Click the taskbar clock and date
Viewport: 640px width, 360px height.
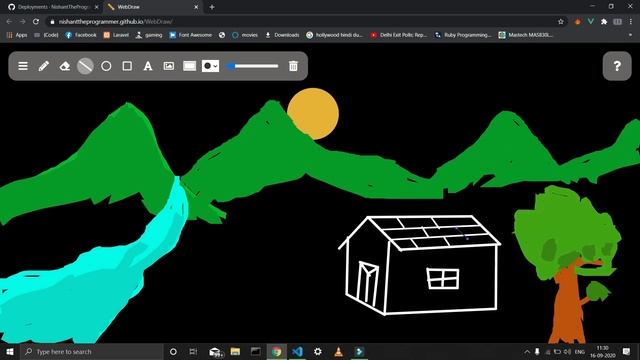[x=603, y=351]
